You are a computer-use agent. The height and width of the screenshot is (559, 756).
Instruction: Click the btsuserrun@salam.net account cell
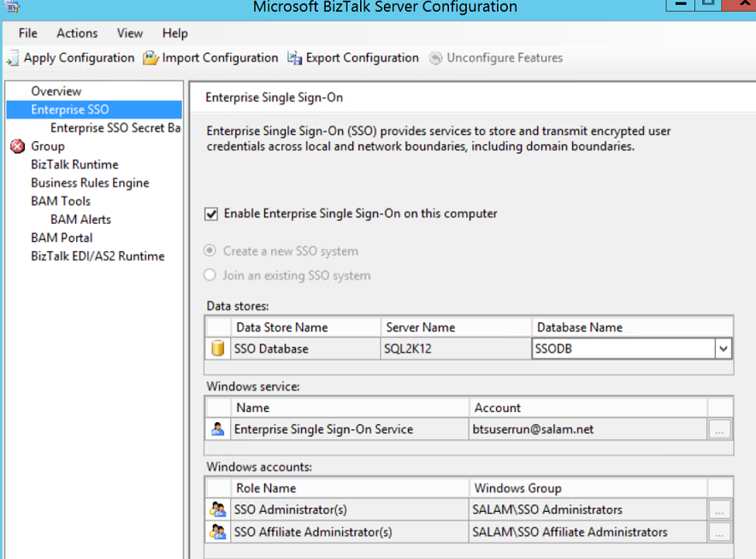588,429
